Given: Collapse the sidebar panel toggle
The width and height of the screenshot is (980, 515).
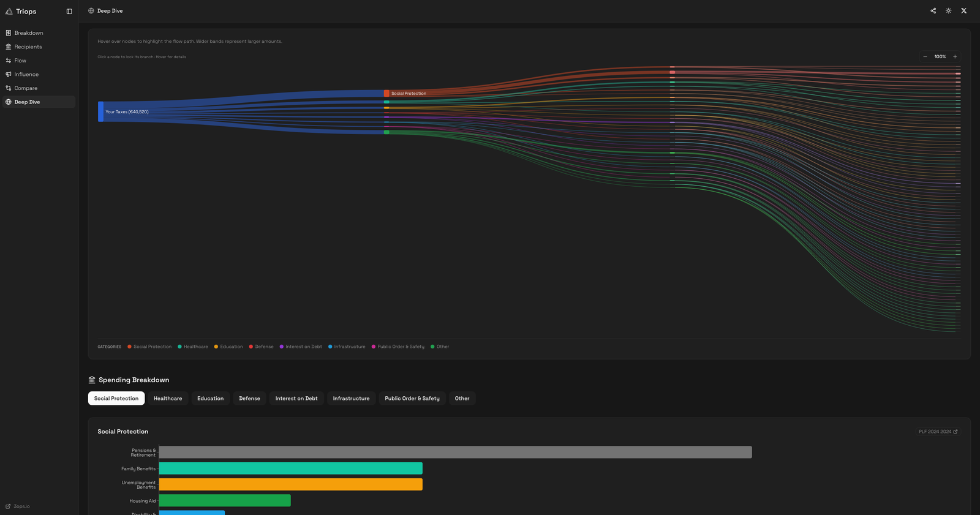Looking at the screenshot, I should pyautogui.click(x=69, y=12).
